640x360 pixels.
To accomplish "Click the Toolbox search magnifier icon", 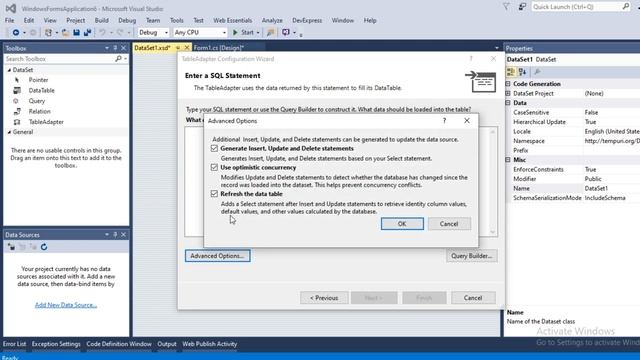I will 118,59.
